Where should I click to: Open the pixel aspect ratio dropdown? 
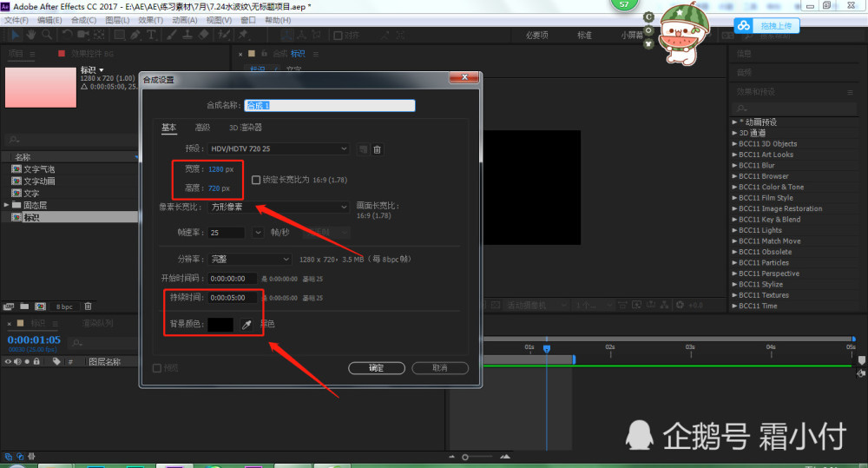pos(279,207)
